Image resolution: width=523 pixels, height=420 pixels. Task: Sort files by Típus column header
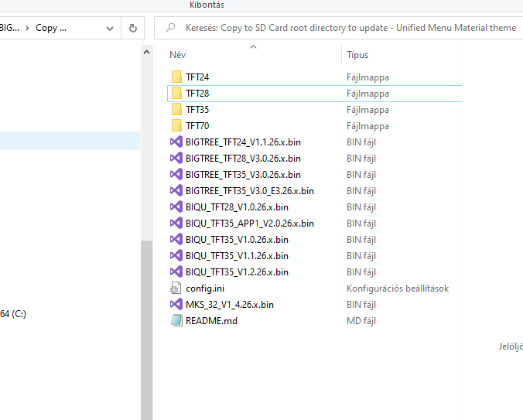click(357, 55)
